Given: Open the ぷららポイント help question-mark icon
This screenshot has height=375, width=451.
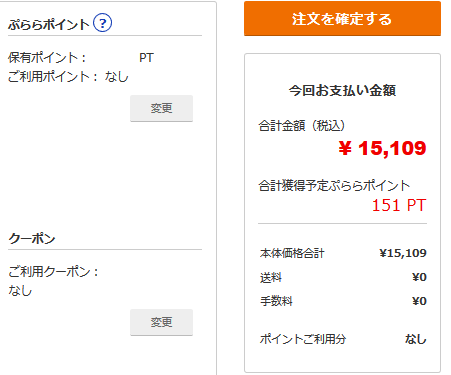Looking at the screenshot, I should pyautogui.click(x=102, y=23).
